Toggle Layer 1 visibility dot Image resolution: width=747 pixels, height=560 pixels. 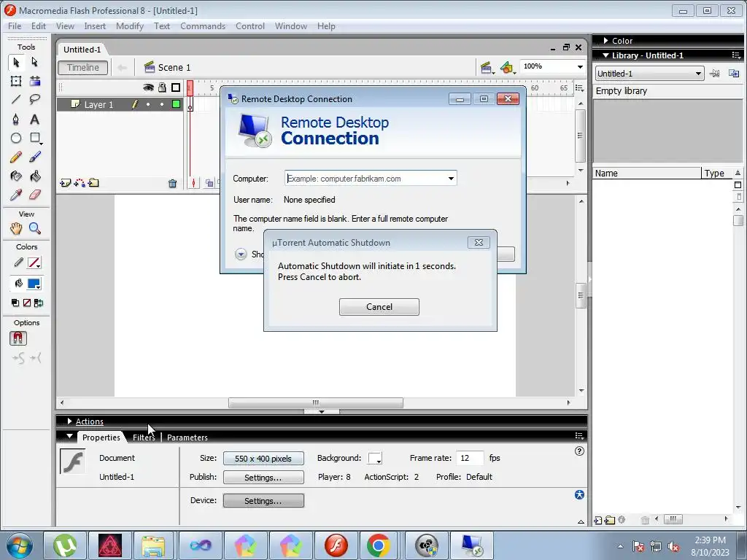[x=148, y=104]
